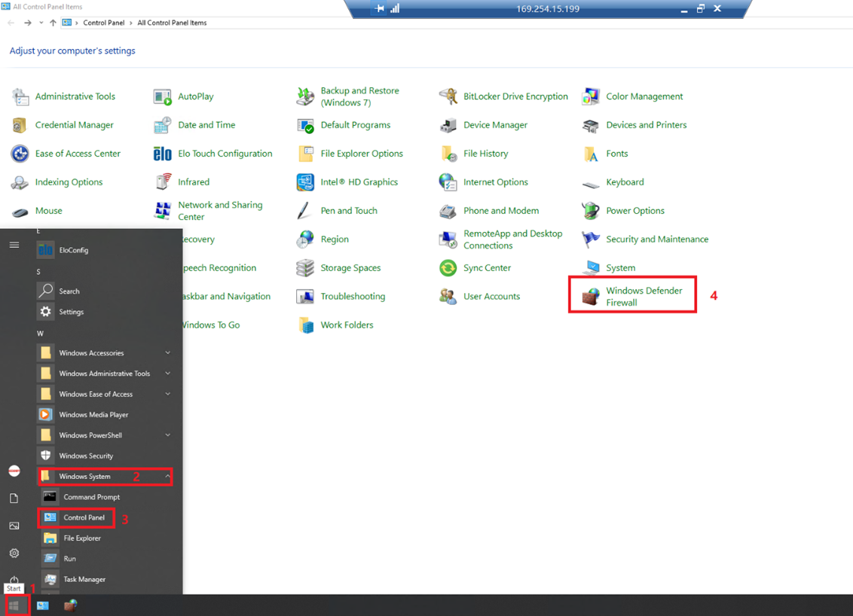Click the Backup and Restore icon
Viewport: 853px width, 616px height.
click(305, 97)
